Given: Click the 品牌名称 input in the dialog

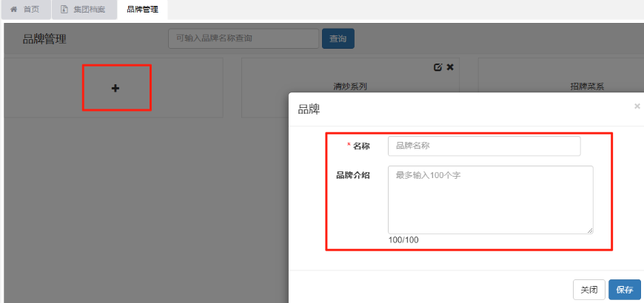Looking at the screenshot, I should [x=484, y=146].
